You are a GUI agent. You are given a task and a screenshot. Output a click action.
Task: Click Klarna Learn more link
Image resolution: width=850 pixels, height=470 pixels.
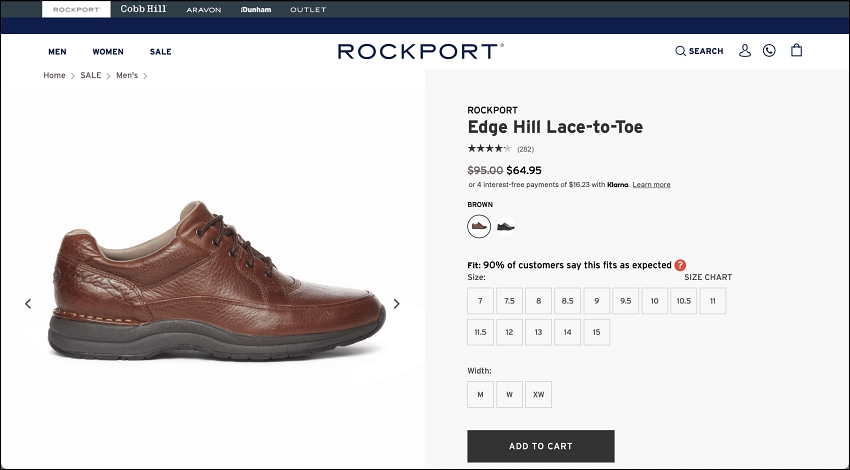(x=652, y=185)
